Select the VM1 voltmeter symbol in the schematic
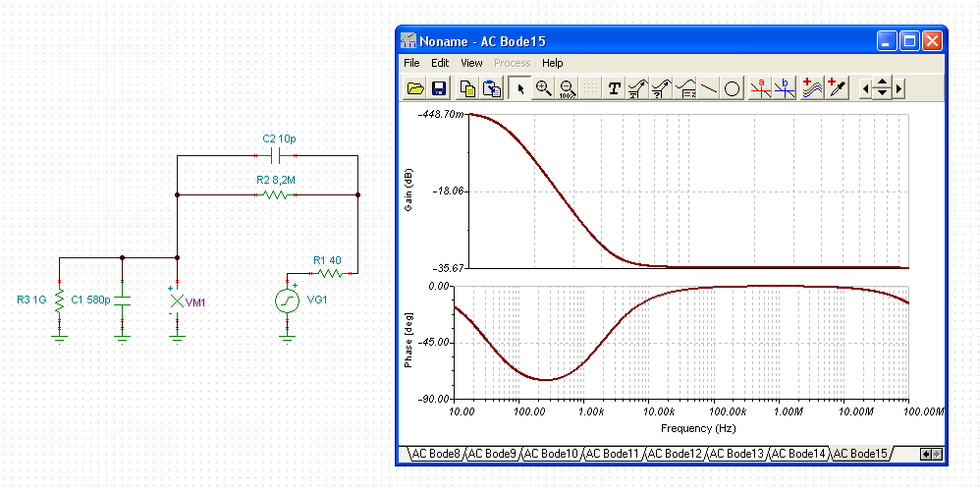This screenshot has height=492, width=980. coord(177,301)
